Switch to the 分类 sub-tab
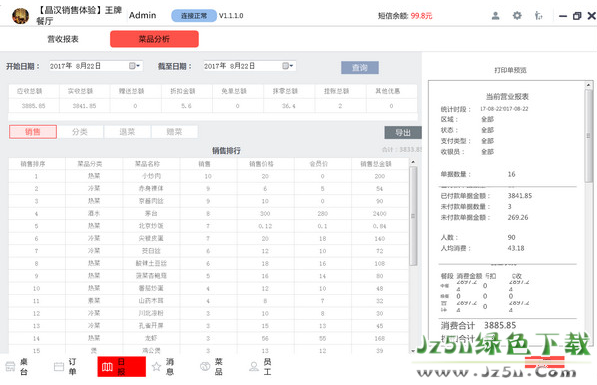Viewport: 597px width, 385px height. [80, 132]
